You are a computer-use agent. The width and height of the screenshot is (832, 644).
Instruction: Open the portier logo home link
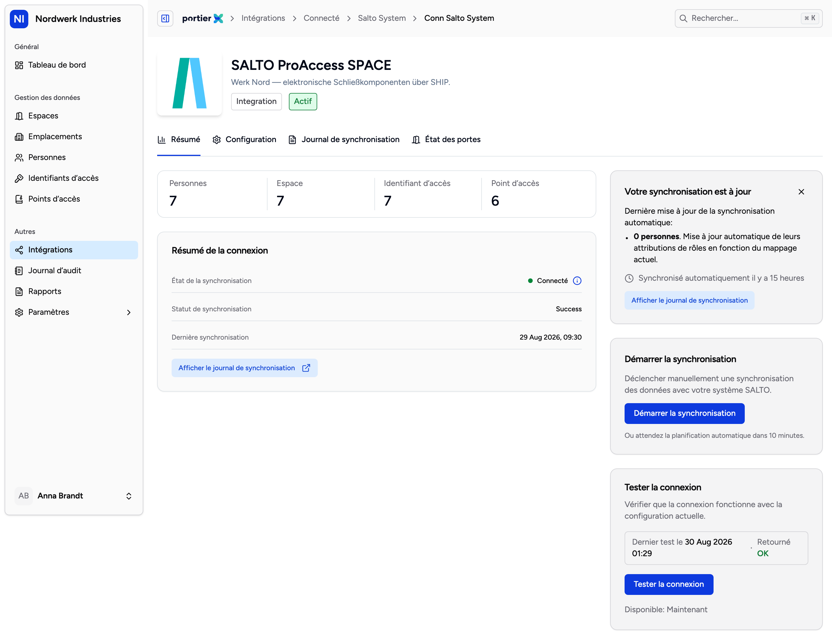coord(202,18)
